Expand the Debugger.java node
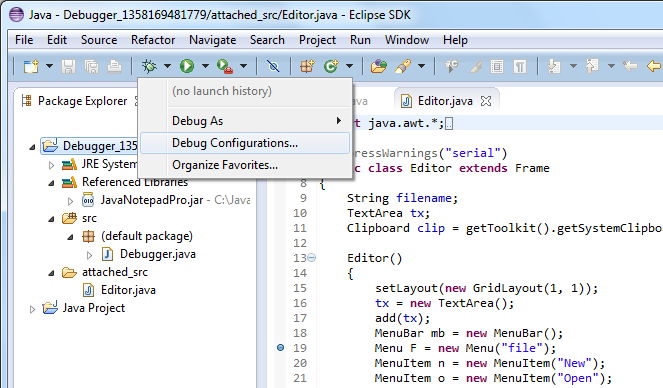The image size is (663, 388). (x=89, y=255)
